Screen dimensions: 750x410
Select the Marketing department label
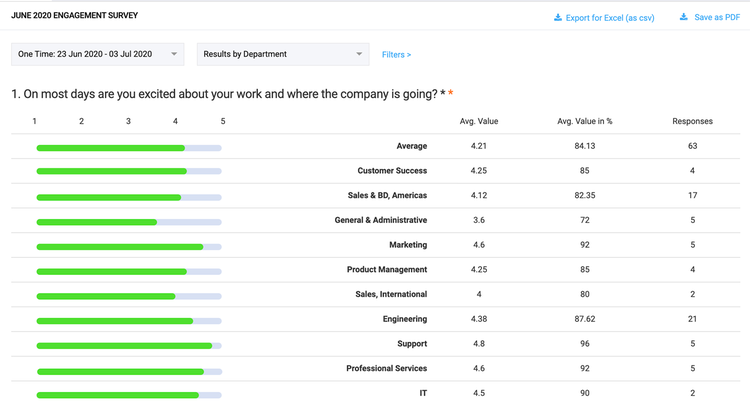pyautogui.click(x=408, y=245)
